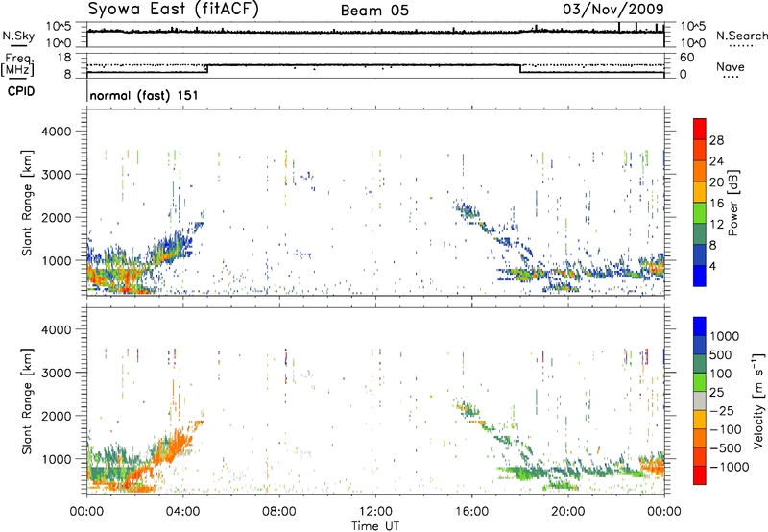Click the "4" value on power colorbar
The image size is (768, 532).
click(x=712, y=266)
